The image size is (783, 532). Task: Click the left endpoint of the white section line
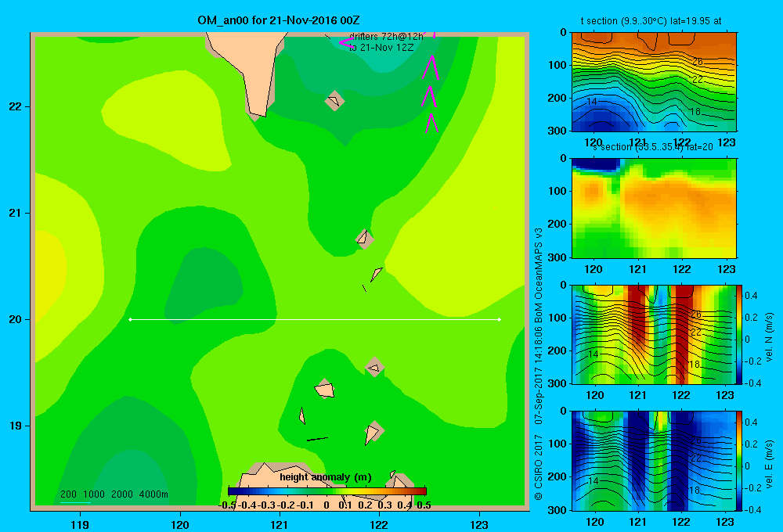point(130,319)
